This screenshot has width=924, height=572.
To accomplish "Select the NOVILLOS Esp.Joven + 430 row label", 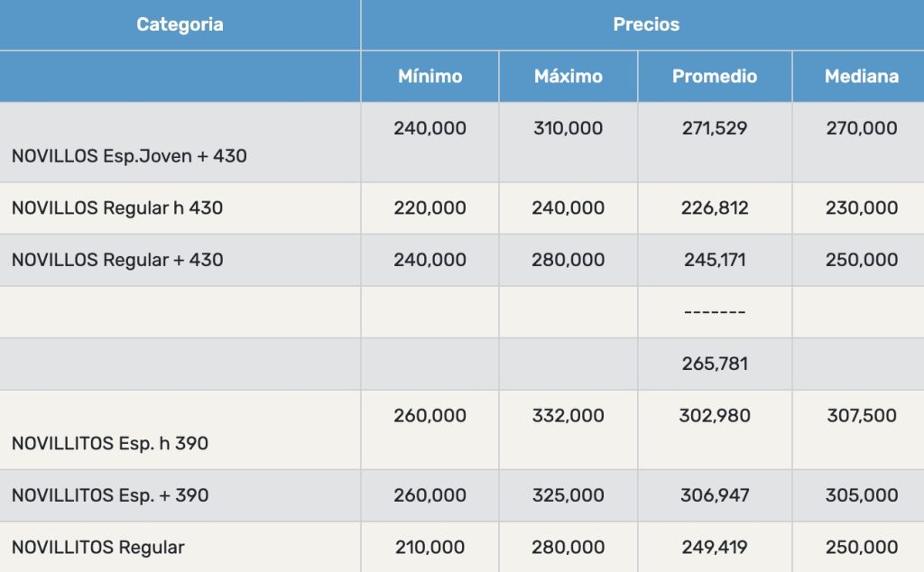I will click(x=129, y=156).
